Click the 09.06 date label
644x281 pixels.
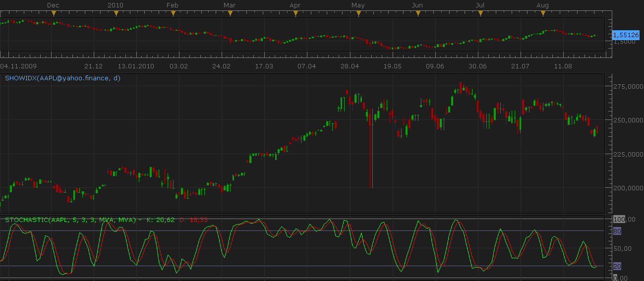(435, 66)
